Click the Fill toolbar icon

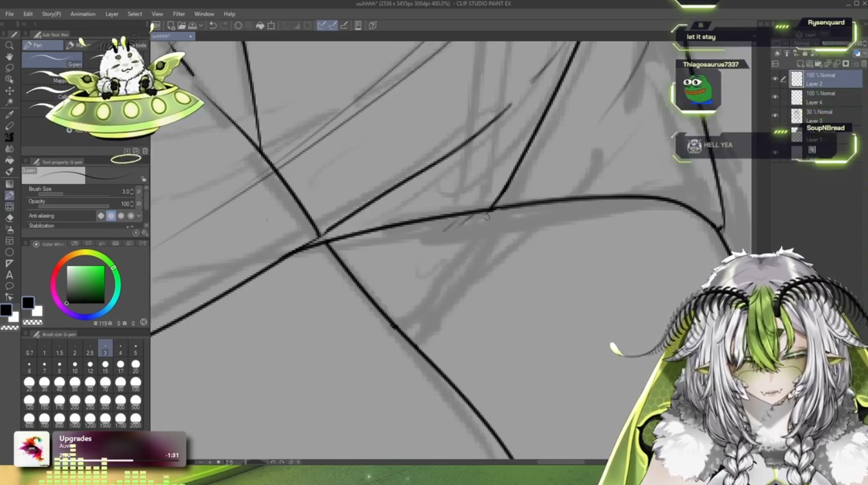click(x=260, y=25)
